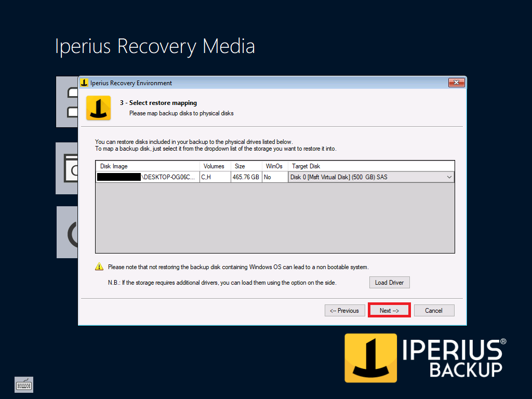Image resolution: width=532 pixels, height=399 pixels.
Task: Cancel the restore wizard
Action: (x=434, y=311)
